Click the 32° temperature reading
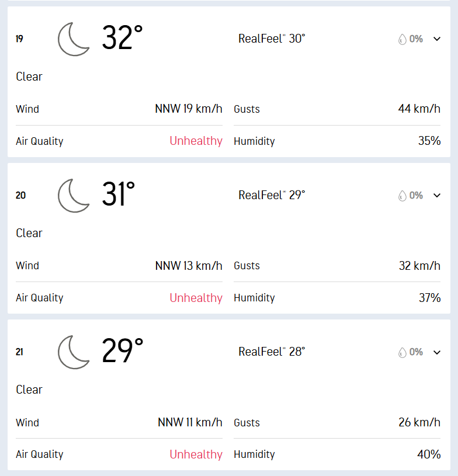458x476 pixels. tap(122, 39)
